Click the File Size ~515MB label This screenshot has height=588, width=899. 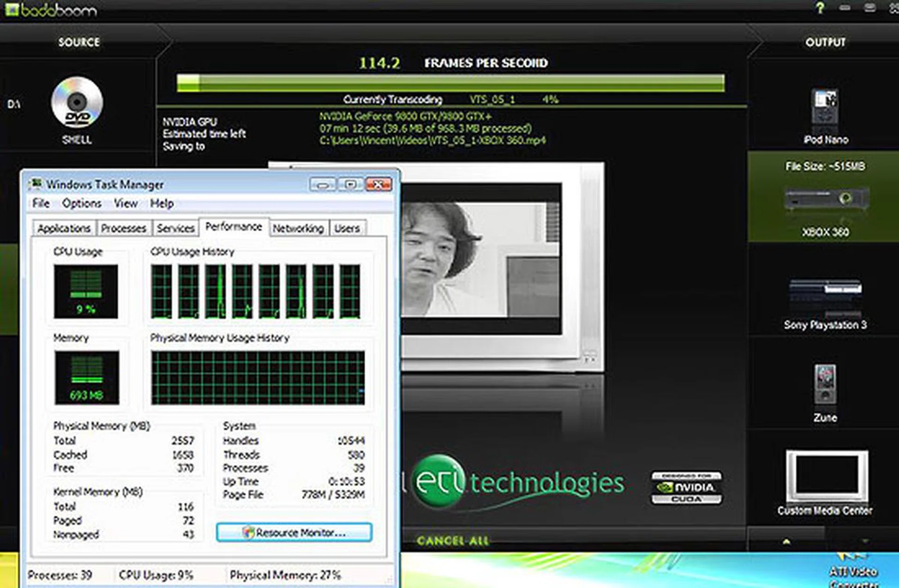(x=825, y=166)
